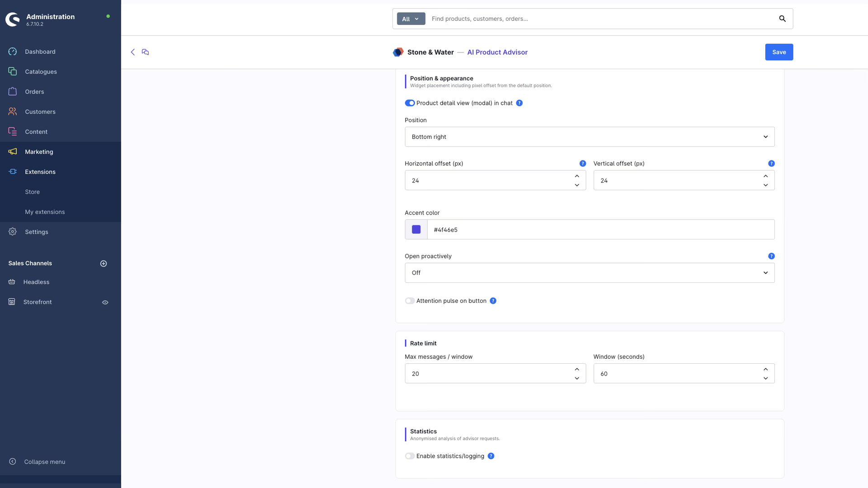Screen dimensions: 868x488
Task: Open the Storefront sales channel
Action: (x=37, y=302)
